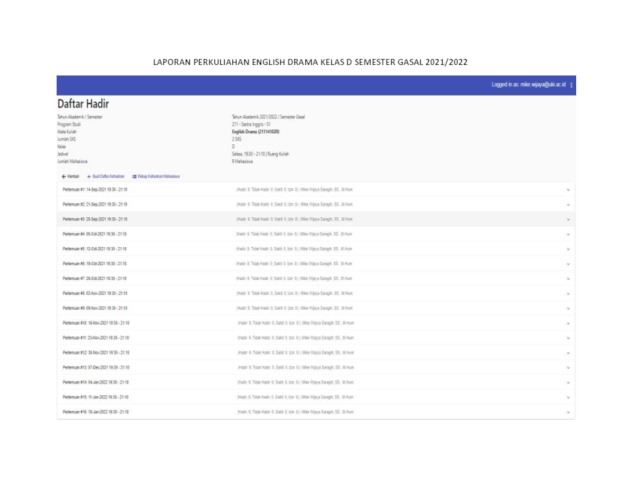Select the Pertemuan #9 row title
621x480 pixels.
pyautogui.click(x=94, y=307)
